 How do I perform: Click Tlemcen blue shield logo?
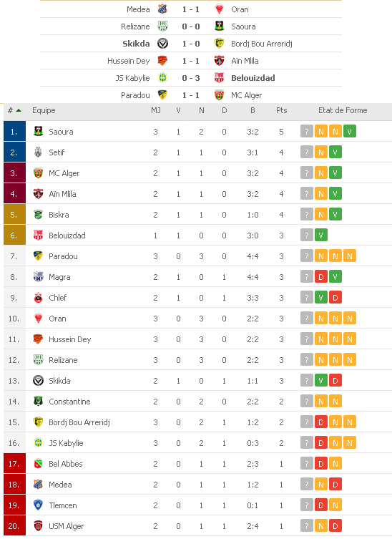(38, 505)
